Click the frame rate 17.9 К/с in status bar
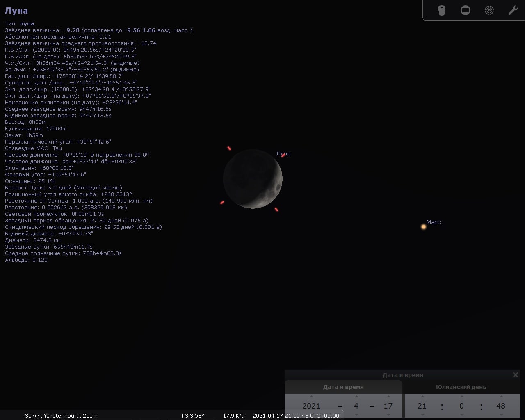 [x=233, y=415]
